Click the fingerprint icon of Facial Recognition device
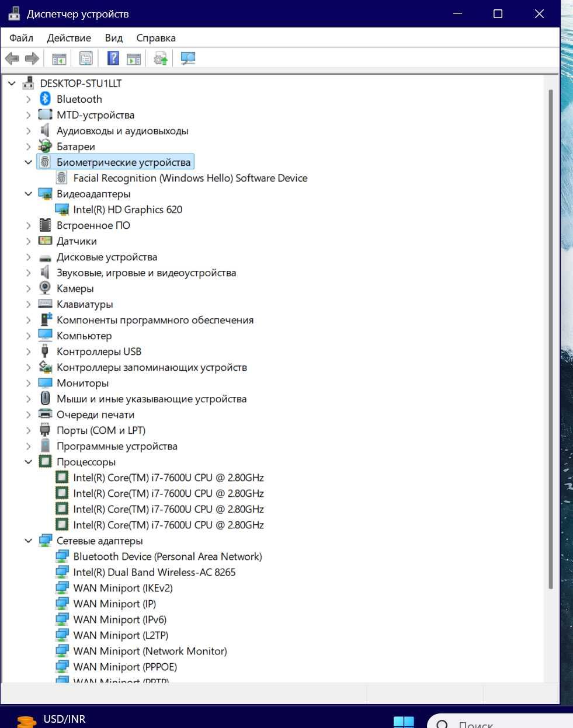The height and width of the screenshot is (728, 573). tap(61, 178)
